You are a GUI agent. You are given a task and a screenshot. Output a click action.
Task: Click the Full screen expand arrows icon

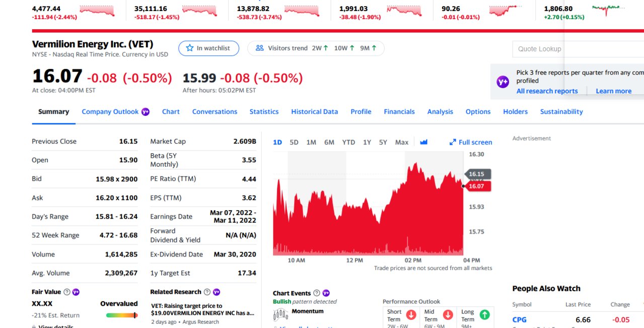(x=453, y=143)
